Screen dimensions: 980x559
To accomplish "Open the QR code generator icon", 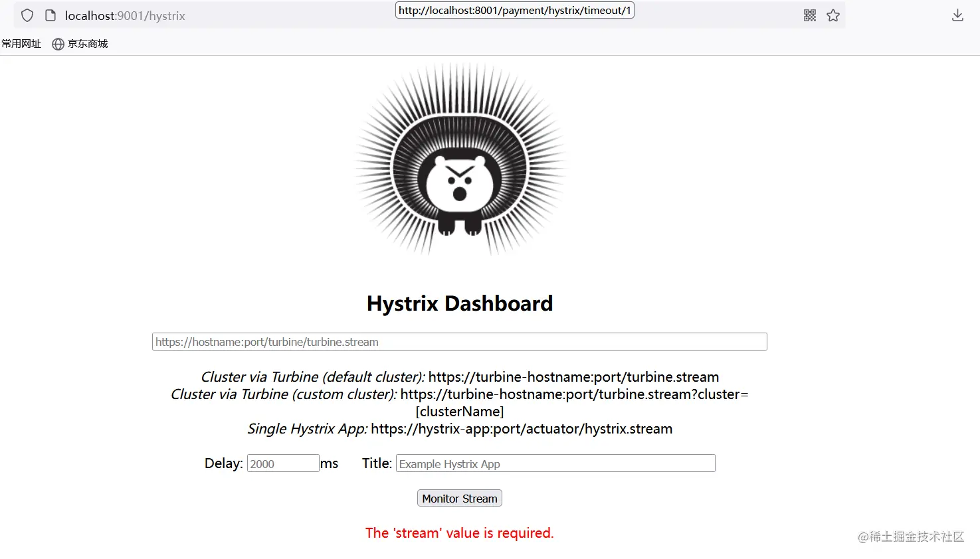I will pos(810,15).
